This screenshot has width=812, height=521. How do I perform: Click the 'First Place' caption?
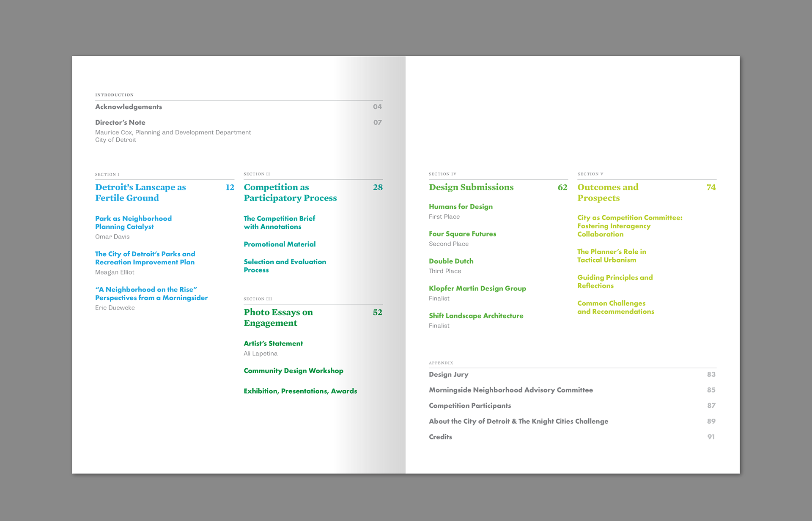pyautogui.click(x=444, y=217)
